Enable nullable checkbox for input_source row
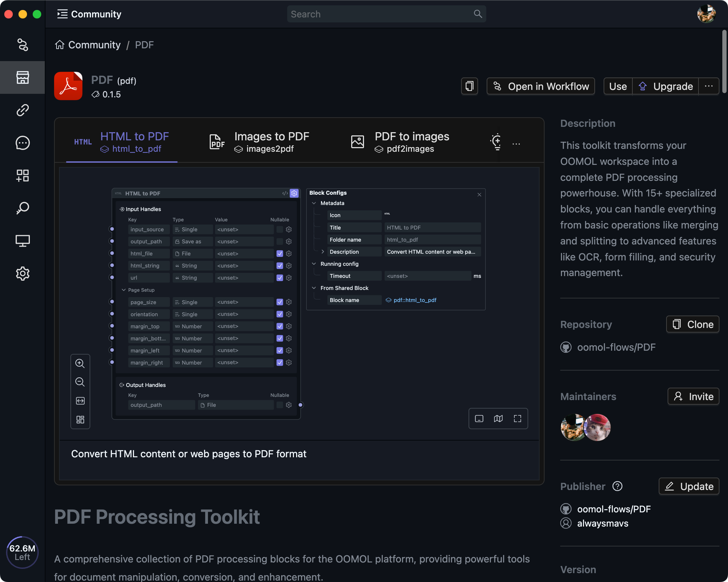 [280, 230]
